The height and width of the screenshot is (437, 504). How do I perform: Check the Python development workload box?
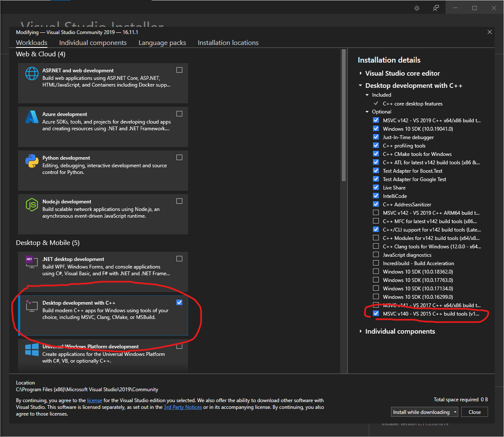179,158
